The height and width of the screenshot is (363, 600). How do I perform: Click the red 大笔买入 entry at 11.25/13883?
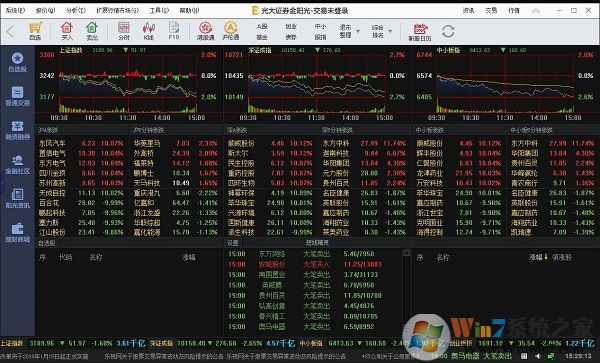(x=305, y=264)
